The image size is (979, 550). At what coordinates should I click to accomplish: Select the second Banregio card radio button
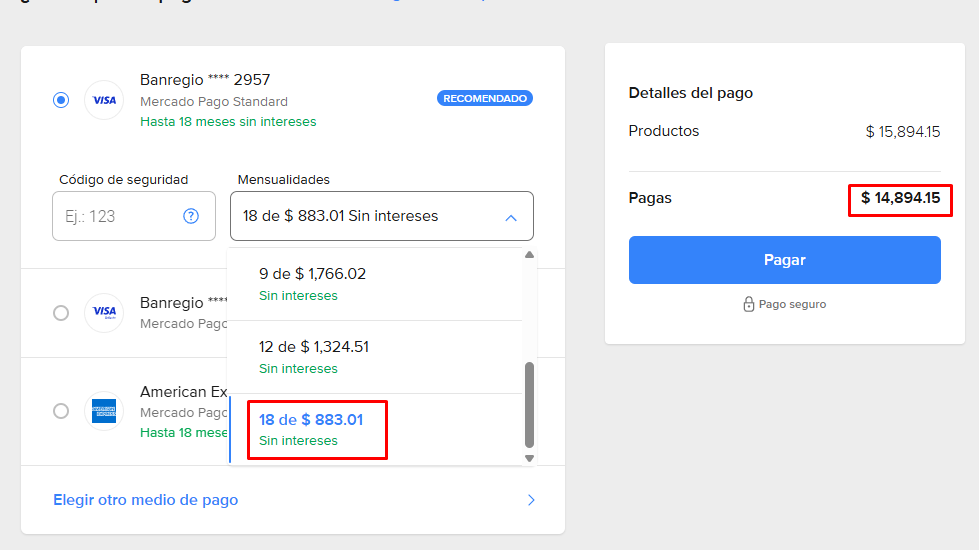click(x=61, y=313)
